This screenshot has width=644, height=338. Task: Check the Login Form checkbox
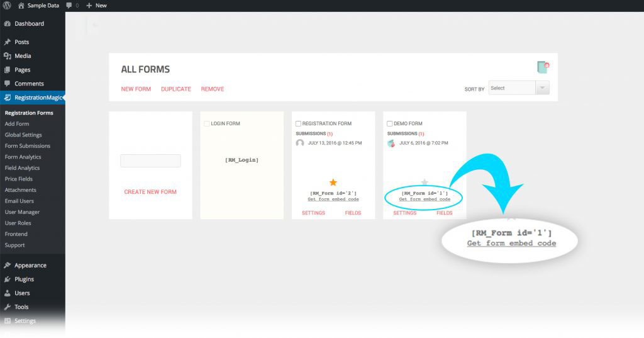[x=207, y=124]
